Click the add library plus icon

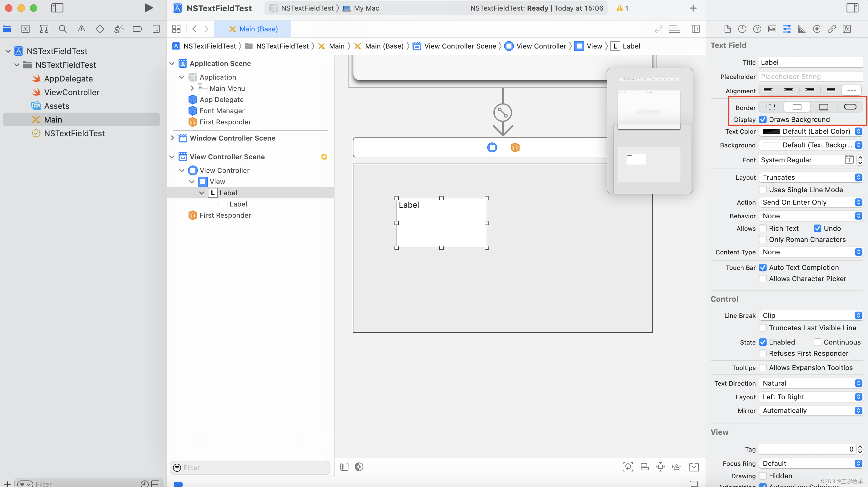[693, 8]
